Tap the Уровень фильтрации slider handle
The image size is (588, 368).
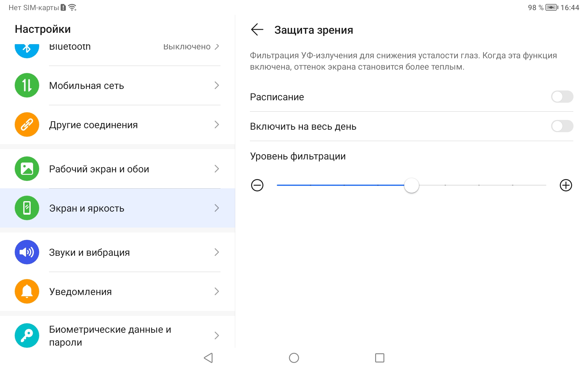411,185
